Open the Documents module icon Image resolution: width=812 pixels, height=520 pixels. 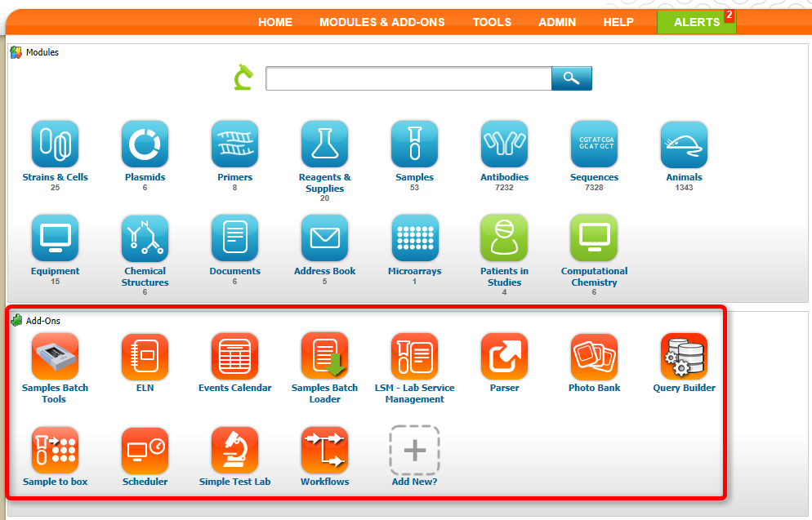pyautogui.click(x=234, y=238)
